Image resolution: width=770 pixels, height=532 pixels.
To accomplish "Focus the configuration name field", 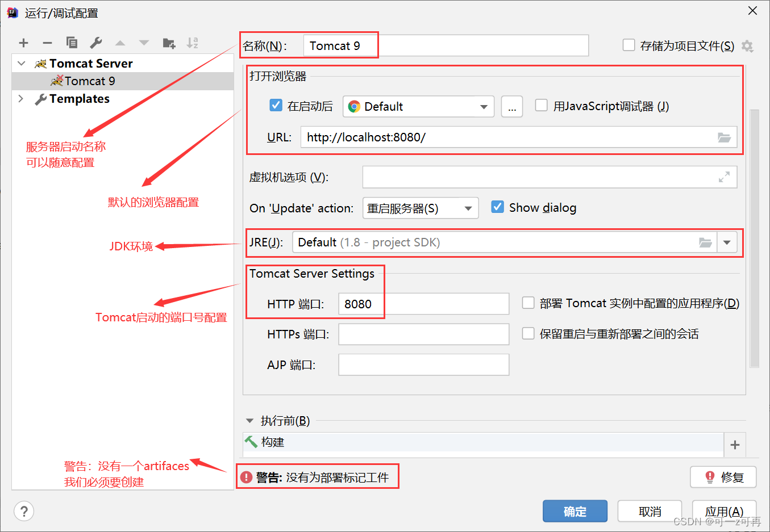I will (446, 45).
